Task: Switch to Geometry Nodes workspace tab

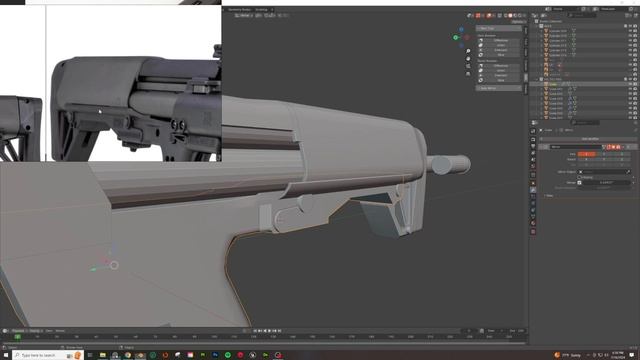Action: click(x=240, y=9)
